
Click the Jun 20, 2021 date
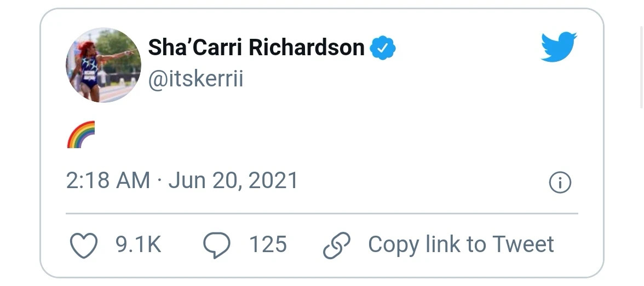click(233, 181)
